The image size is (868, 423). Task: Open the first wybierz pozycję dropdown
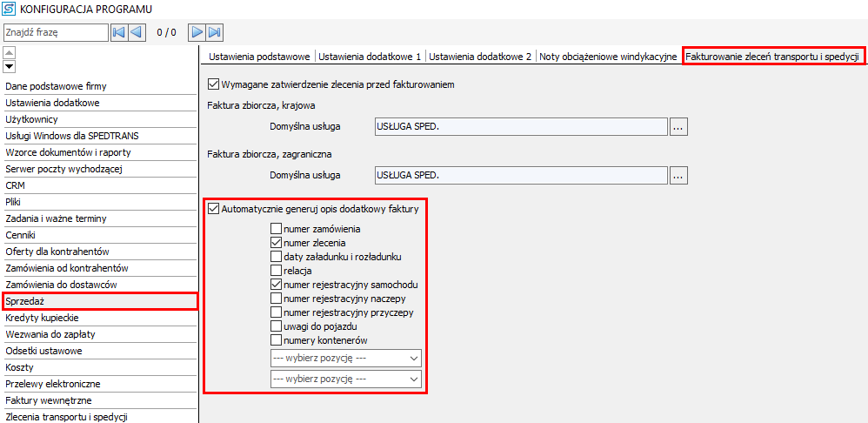pos(345,358)
